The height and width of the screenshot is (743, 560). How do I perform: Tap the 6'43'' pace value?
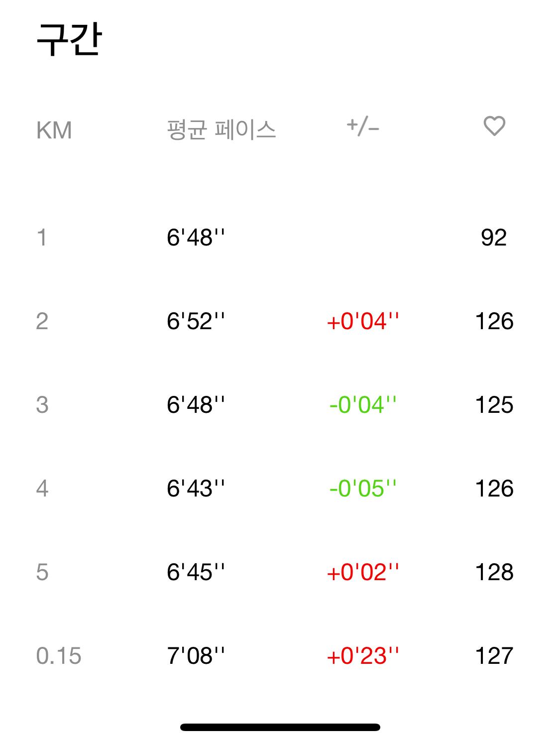(x=196, y=489)
